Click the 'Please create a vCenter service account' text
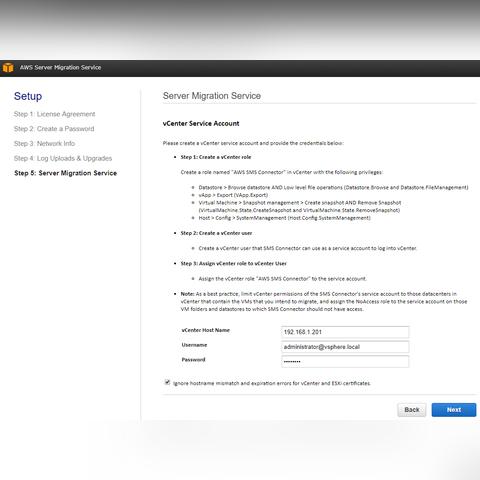Screen dimensions: 480x480 click(x=253, y=143)
